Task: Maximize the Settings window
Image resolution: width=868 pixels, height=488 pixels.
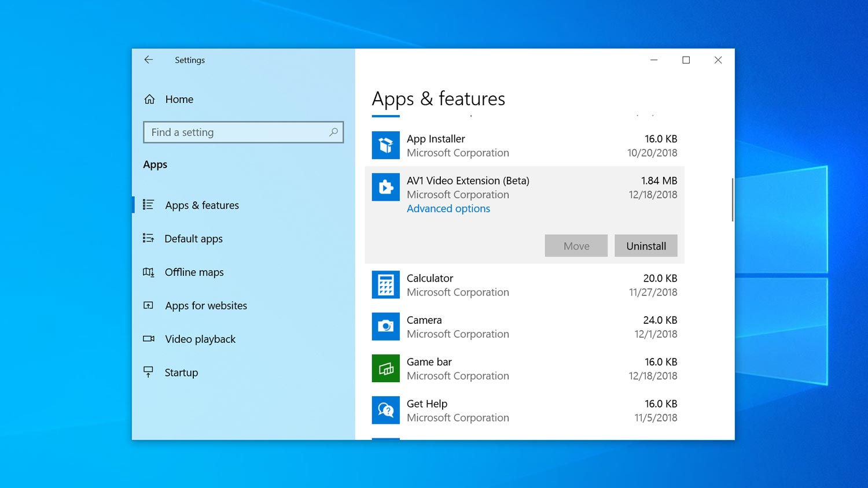Action: [686, 60]
